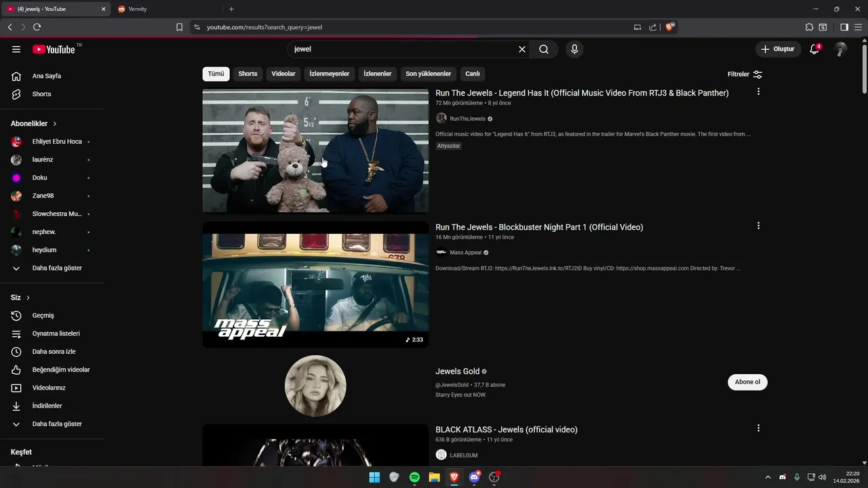
Task: Open the browser extensions puzzle icon
Action: pyautogui.click(x=809, y=27)
